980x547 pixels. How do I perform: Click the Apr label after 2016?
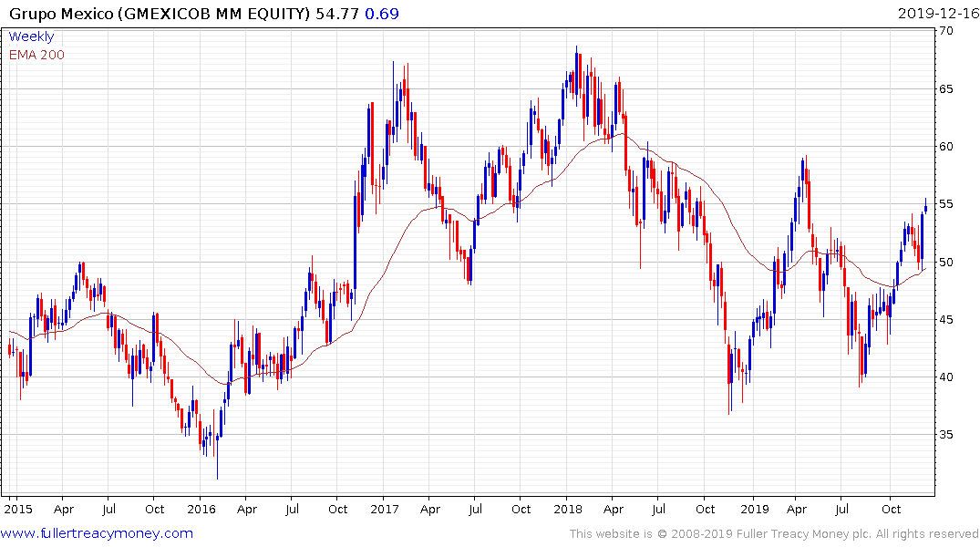pyautogui.click(x=247, y=509)
